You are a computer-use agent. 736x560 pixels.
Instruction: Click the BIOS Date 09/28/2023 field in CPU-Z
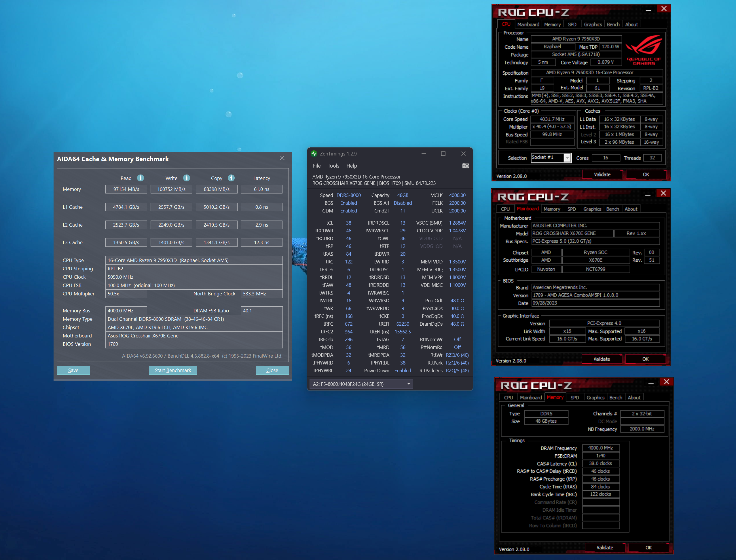point(595,303)
